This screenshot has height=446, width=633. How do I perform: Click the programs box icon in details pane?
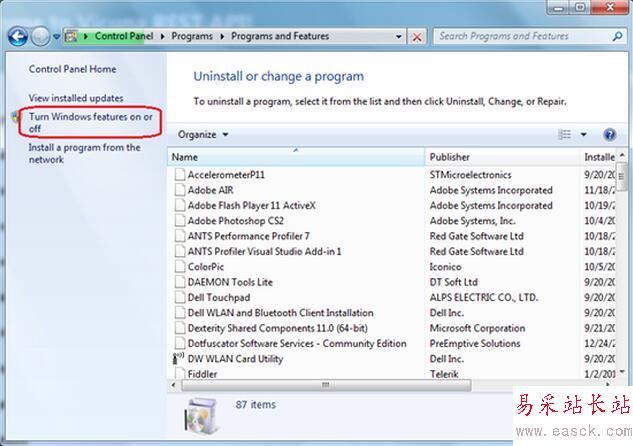click(x=201, y=416)
